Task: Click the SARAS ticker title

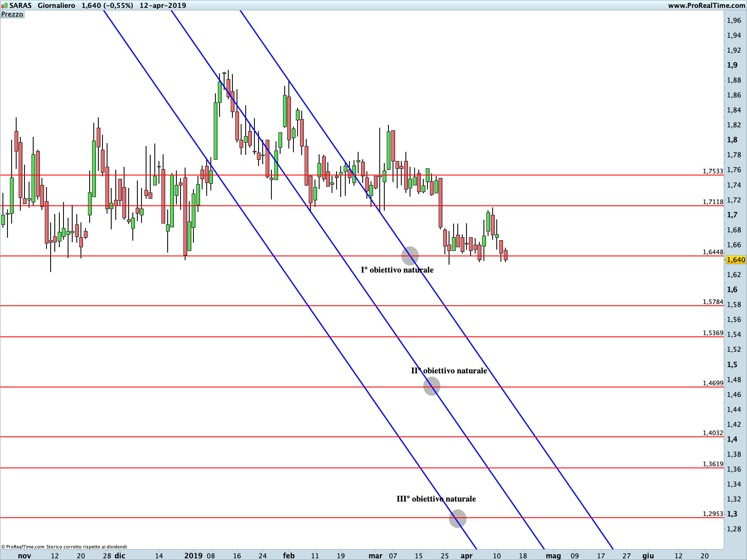Action: [20, 5]
